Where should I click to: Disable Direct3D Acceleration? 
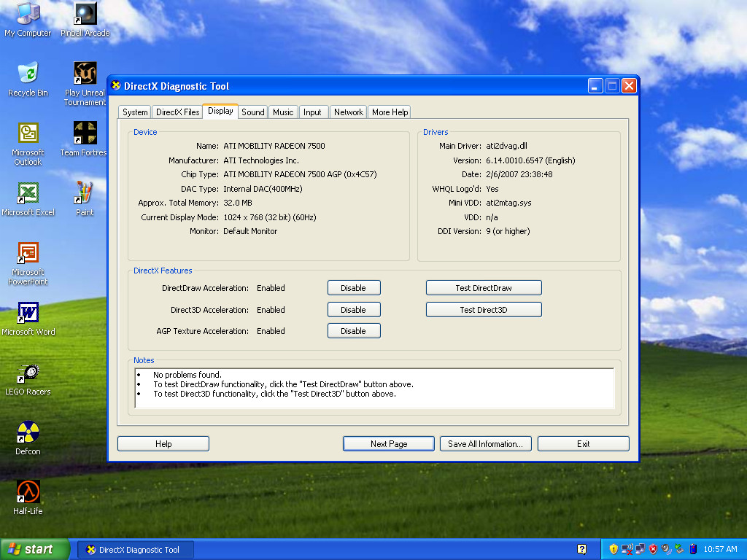354,310
